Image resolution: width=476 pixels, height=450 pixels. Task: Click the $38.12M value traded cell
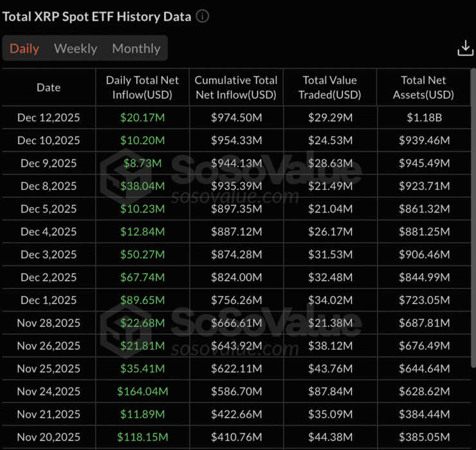coord(330,346)
